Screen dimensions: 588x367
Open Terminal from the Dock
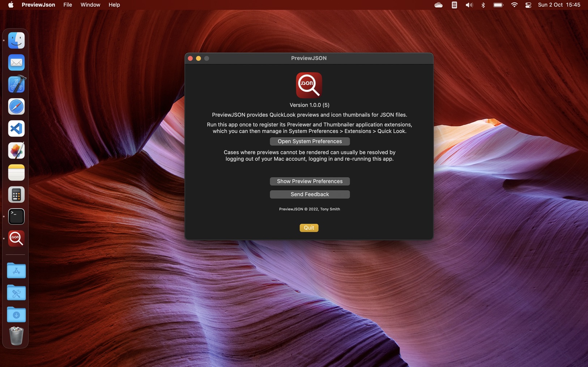[16, 217]
